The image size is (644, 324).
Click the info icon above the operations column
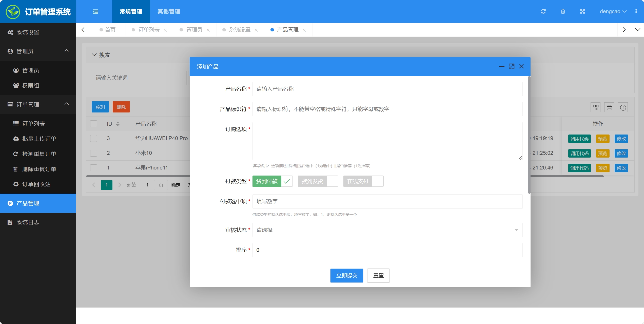(623, 107)
